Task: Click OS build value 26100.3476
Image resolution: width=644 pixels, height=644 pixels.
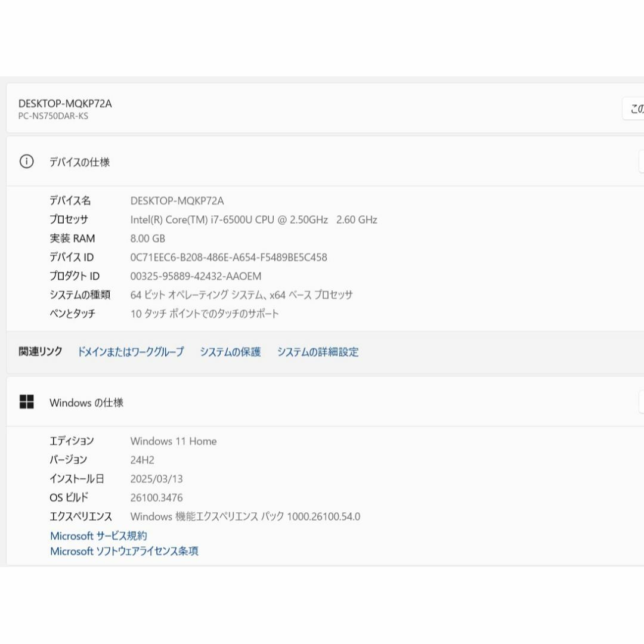Action: [156, 498]
